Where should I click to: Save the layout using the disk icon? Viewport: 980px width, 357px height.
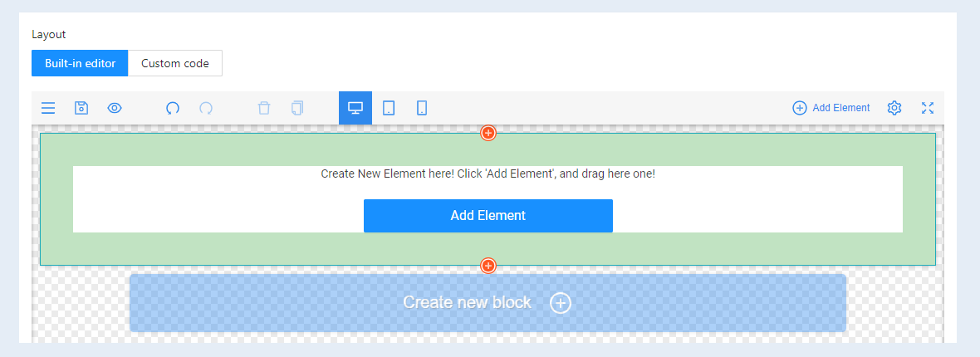[81, 108]
